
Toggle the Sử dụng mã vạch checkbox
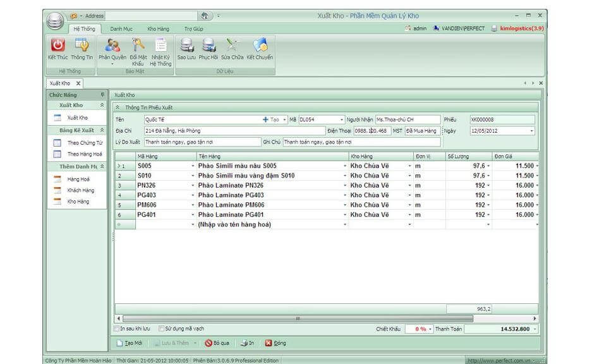(x=162, y=329)
